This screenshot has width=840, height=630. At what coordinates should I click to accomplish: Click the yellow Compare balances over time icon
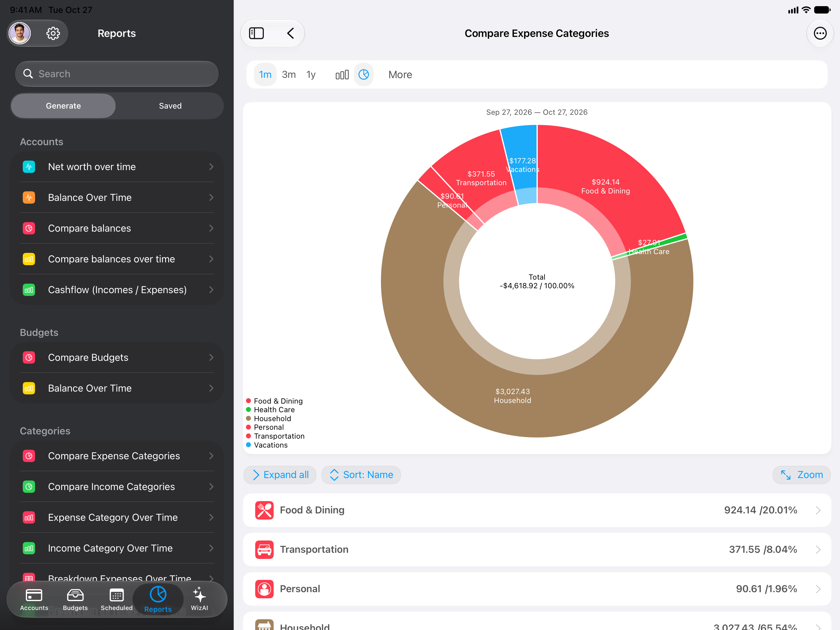click(29, 259)
